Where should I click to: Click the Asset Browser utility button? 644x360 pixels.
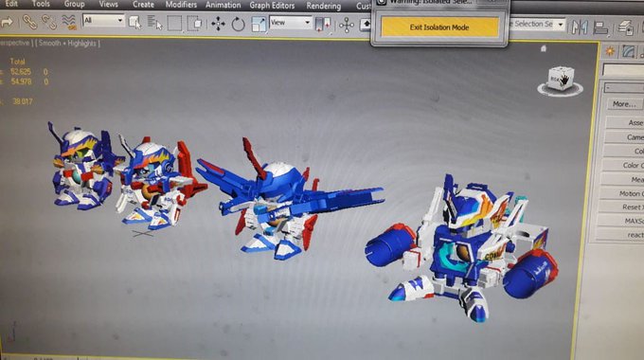(625, 122)
